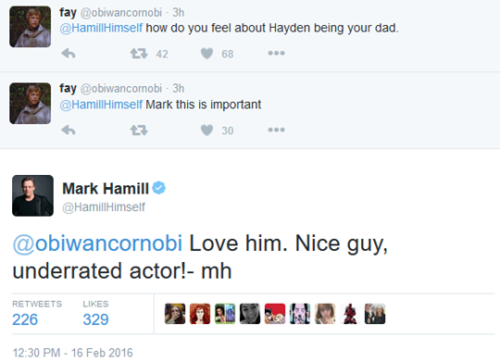Retweet 'Mark this is important' tweet
Viewport: 500px width, 362px height.
[x=139, y=130]
